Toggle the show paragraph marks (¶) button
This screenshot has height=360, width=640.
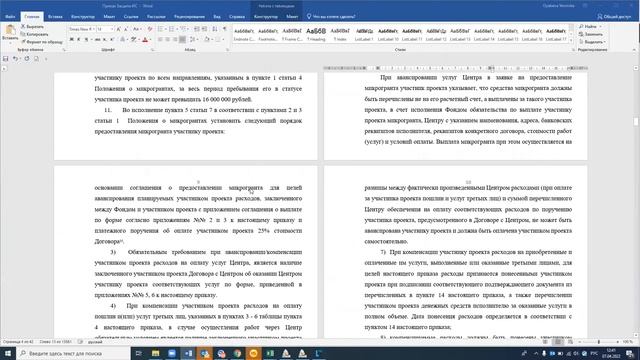coord(224,29)
